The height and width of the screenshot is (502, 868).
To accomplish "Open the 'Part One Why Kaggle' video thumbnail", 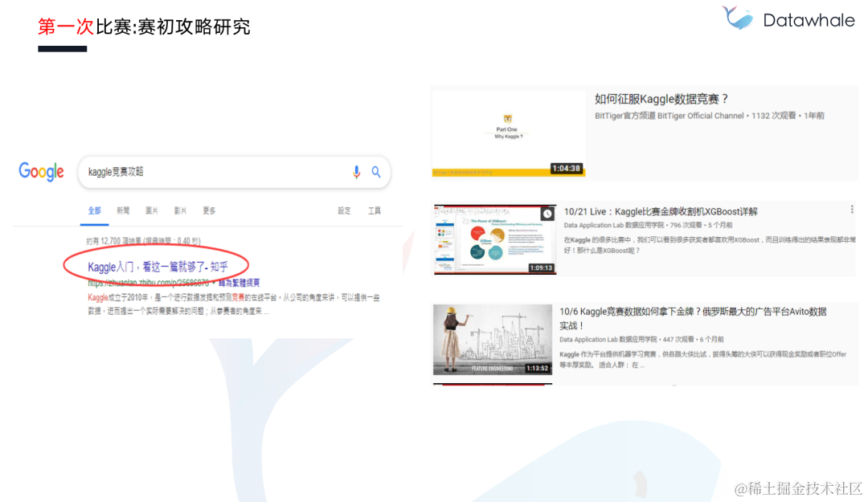I will click(x=508, y=133).
